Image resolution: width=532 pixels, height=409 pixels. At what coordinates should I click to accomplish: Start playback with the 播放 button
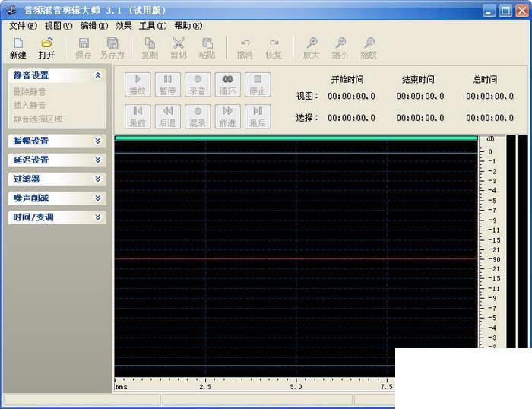pos(138,84)
